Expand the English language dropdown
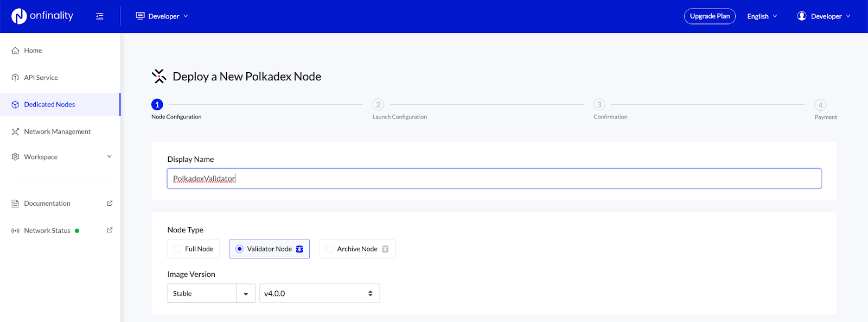The width and height of the screenshot is (868, 322). 762,16
